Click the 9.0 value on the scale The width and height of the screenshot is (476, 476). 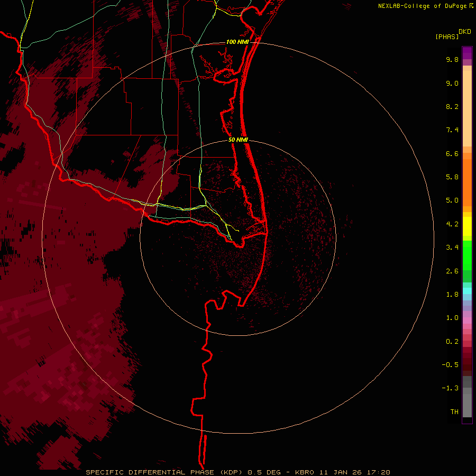pos(452,83)
